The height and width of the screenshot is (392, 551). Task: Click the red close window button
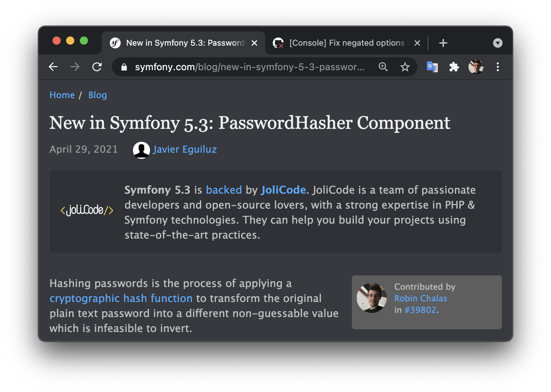pos(57,41)
